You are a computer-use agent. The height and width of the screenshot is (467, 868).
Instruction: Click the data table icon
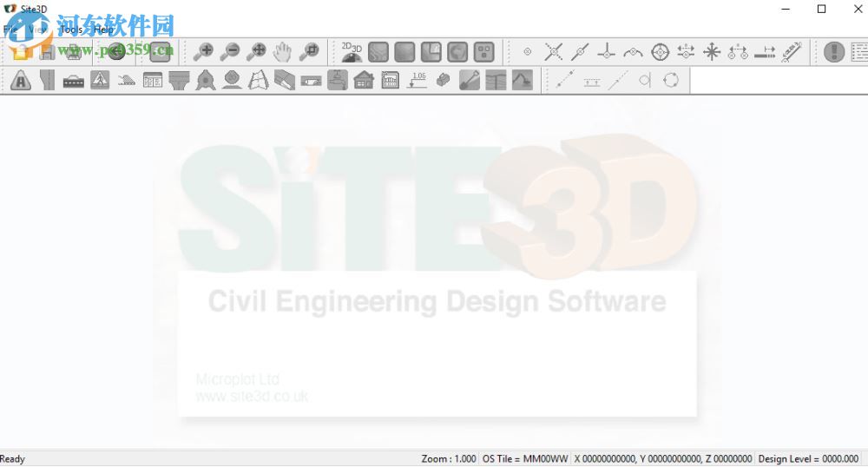[x=153, y=80]
